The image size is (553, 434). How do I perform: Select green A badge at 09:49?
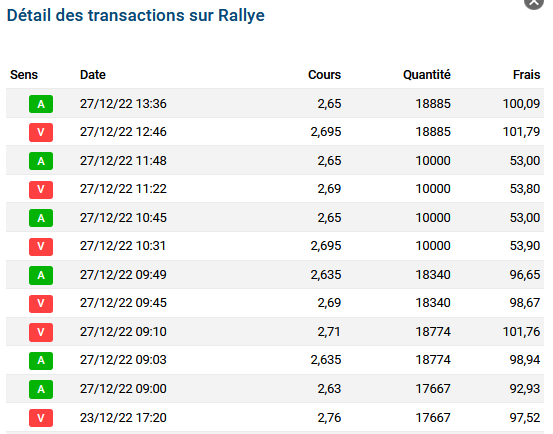pyautogui.click(x=41, y=275)
